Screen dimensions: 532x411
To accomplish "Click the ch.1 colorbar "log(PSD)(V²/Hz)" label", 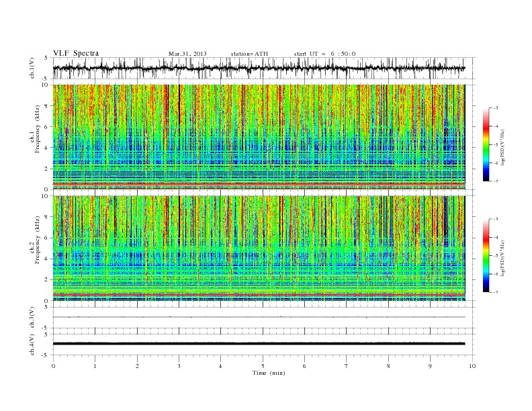I will tap(504, 147).
